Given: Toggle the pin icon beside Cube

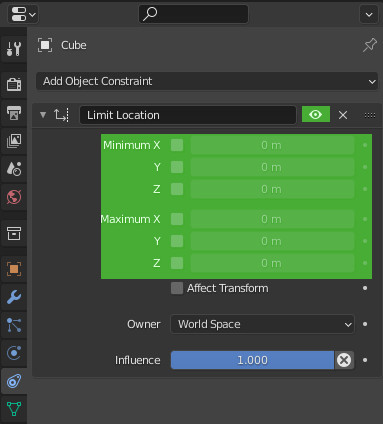Looking at the screenshot, I should tap(370, 45).
